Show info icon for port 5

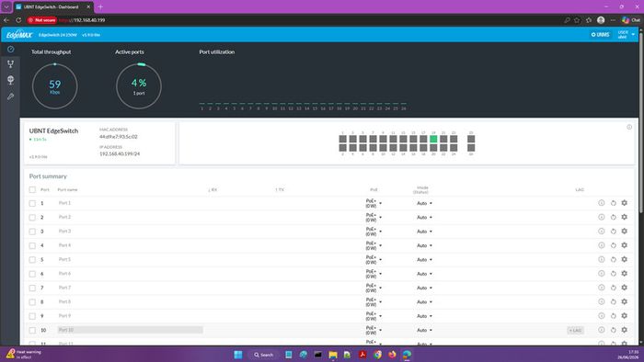pyautogui.click(x=602, y=259)
